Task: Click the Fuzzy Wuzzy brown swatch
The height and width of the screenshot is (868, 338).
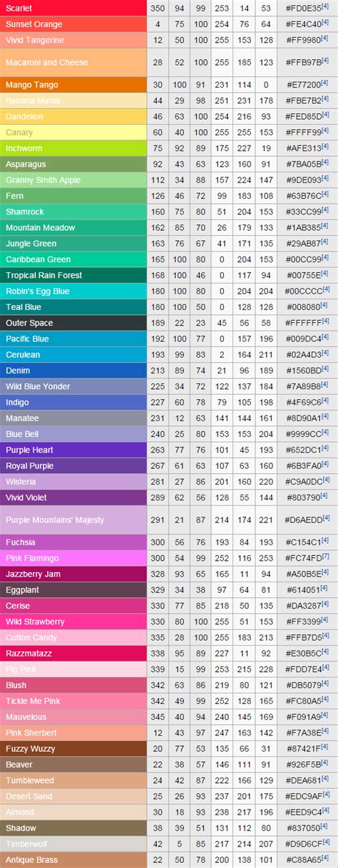Action: tap(73, 748)
